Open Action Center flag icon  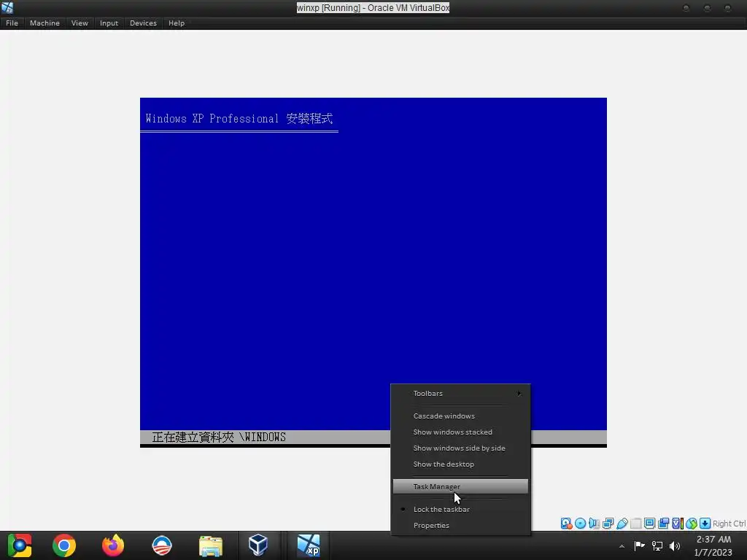(x=639, y=545)
